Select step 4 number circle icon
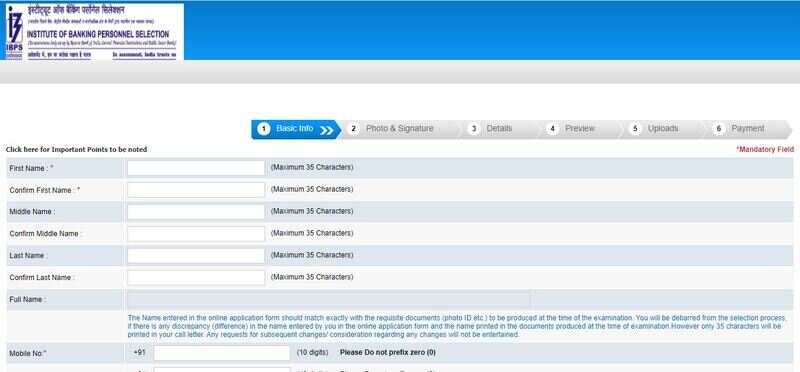 (x=552, y=129)
